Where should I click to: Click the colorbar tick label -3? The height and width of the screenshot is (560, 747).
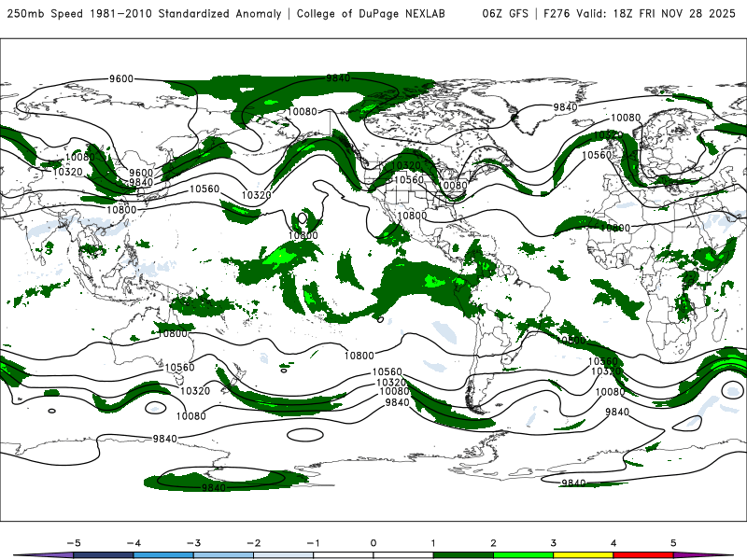tap(193, 543)
